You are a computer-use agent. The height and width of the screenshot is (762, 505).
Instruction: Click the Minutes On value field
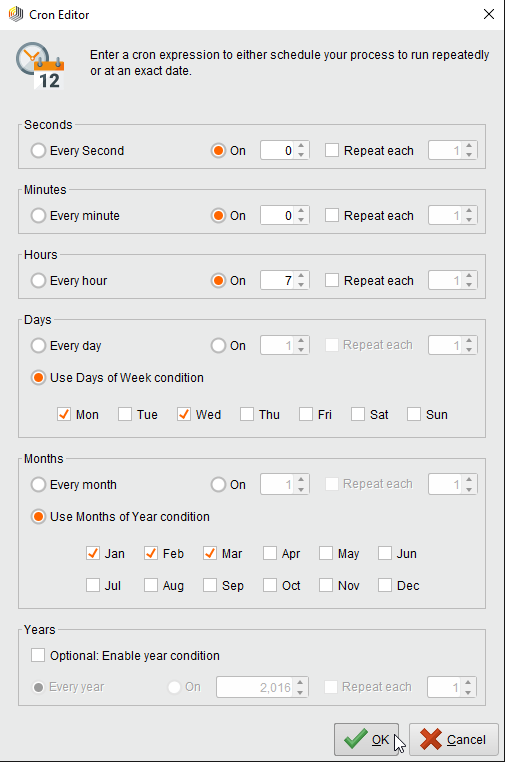click(277, 215)
